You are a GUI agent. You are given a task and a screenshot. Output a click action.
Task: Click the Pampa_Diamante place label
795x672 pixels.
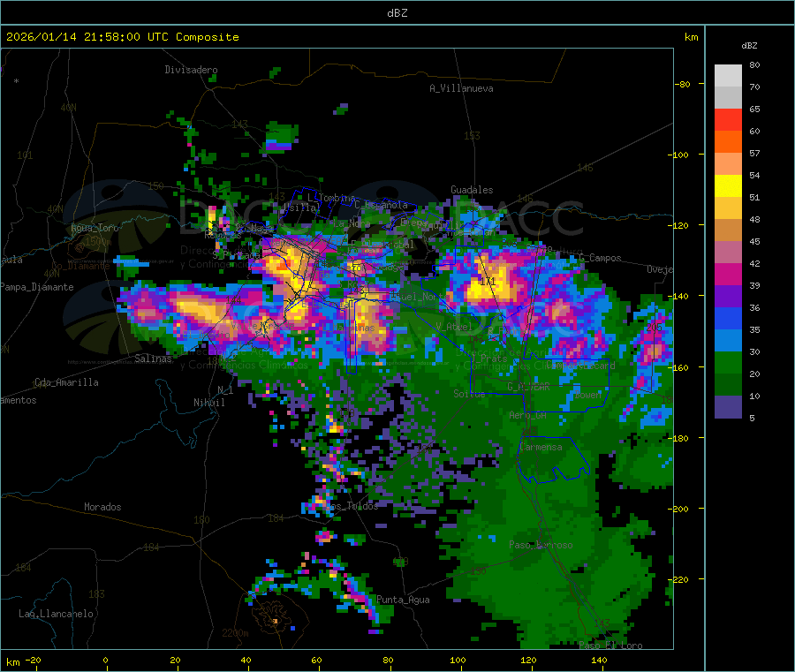[x=37, y=287]
